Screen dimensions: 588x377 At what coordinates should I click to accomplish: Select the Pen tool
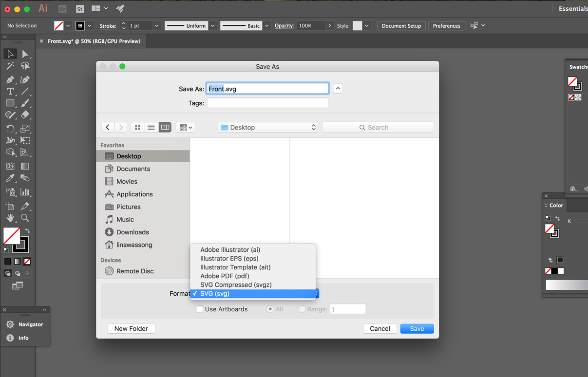10,79
